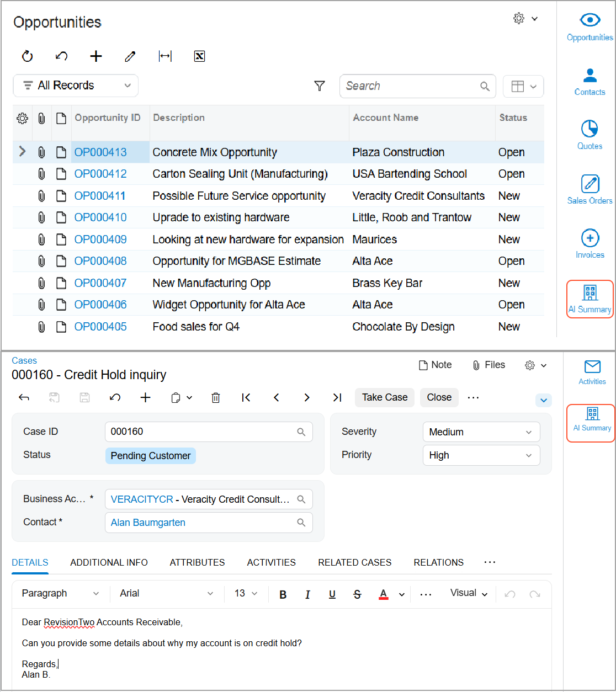Switch to the Relations tab

point(438,562)
